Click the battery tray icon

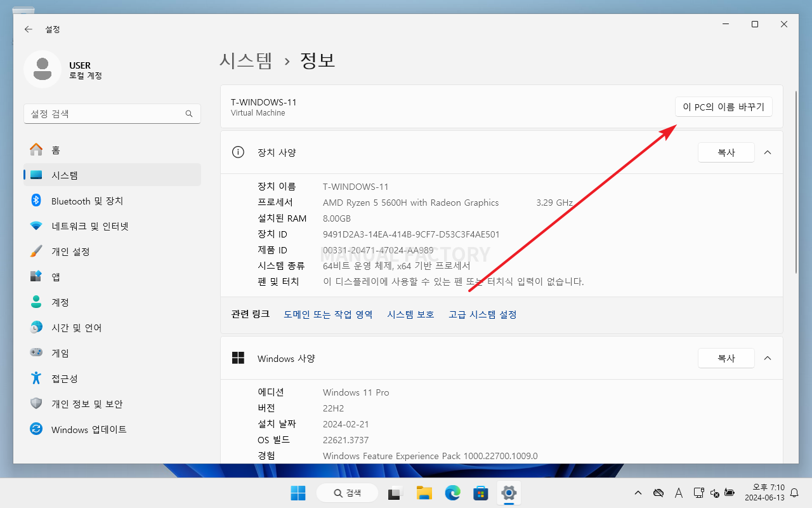tap(730, 493)
